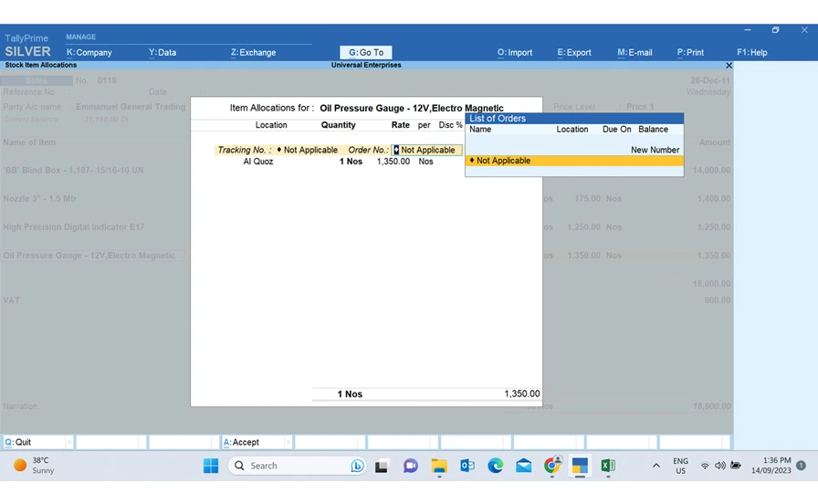Open the clock and date panel
Viewport: 818px width, 504px height.
tap(771, 466)
